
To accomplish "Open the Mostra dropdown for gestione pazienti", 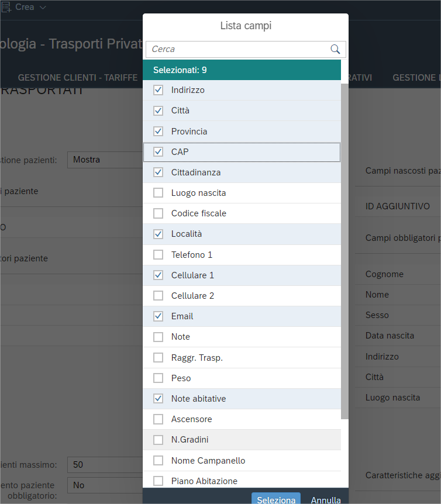I will pyautogui.click(x=105, y=160).
